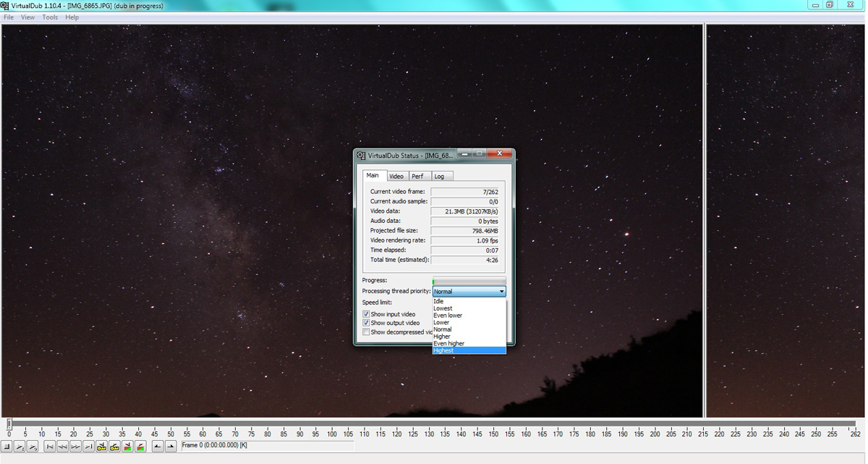Screen dimensions: 868x464
Task: Click the output video preview pane
Action: tap(786, 221)
